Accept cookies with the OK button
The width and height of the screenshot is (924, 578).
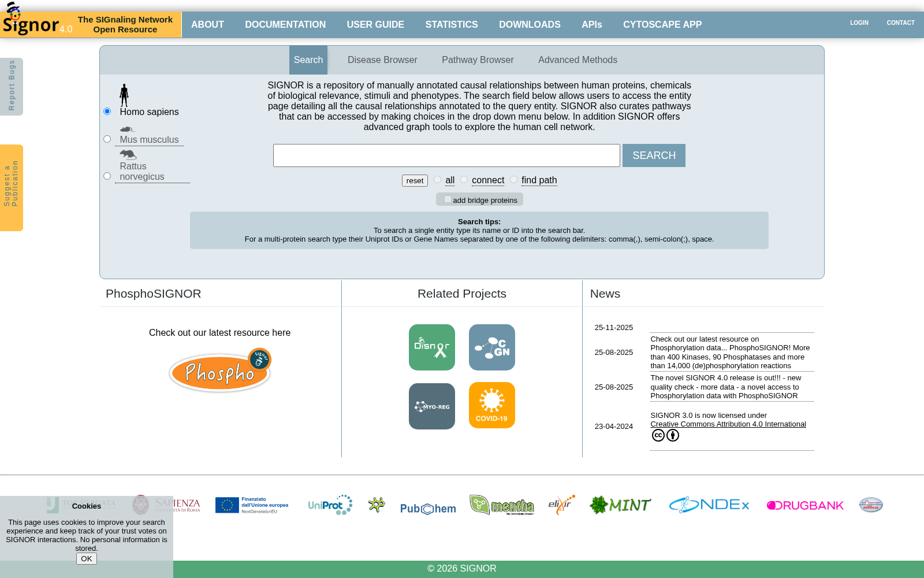87,558
